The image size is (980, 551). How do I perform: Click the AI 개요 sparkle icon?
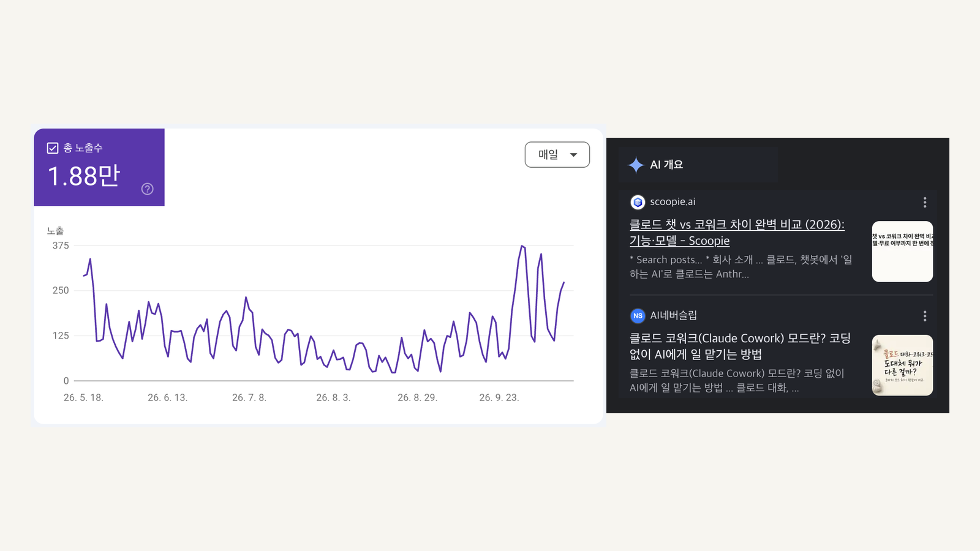pyautogui.click(x=636, y=165)
